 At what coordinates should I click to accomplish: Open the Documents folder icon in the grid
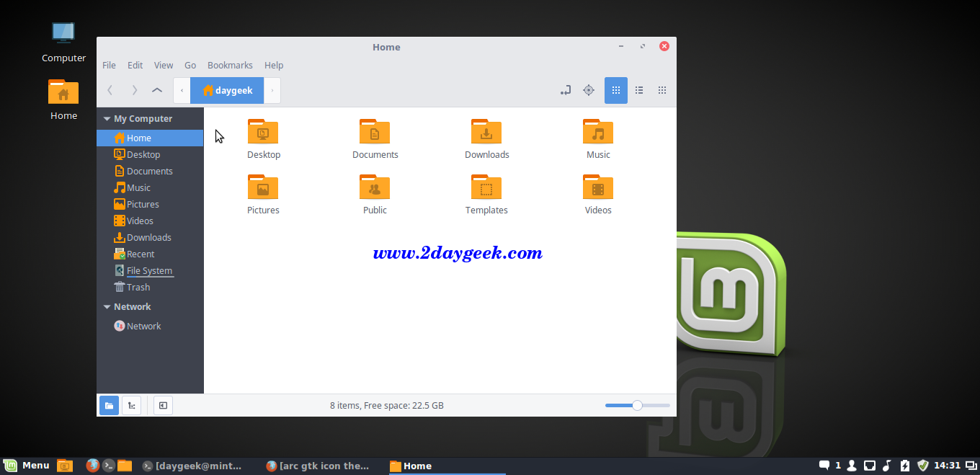click(375, 132)
